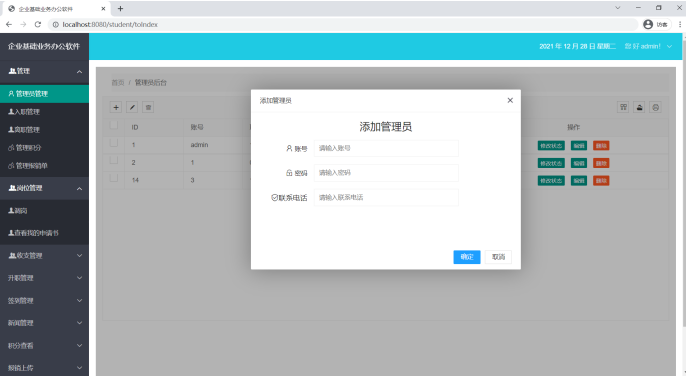This screenshot has width=686, height=378.
Task: Click the 操作 column header
Action: (573, 127)
